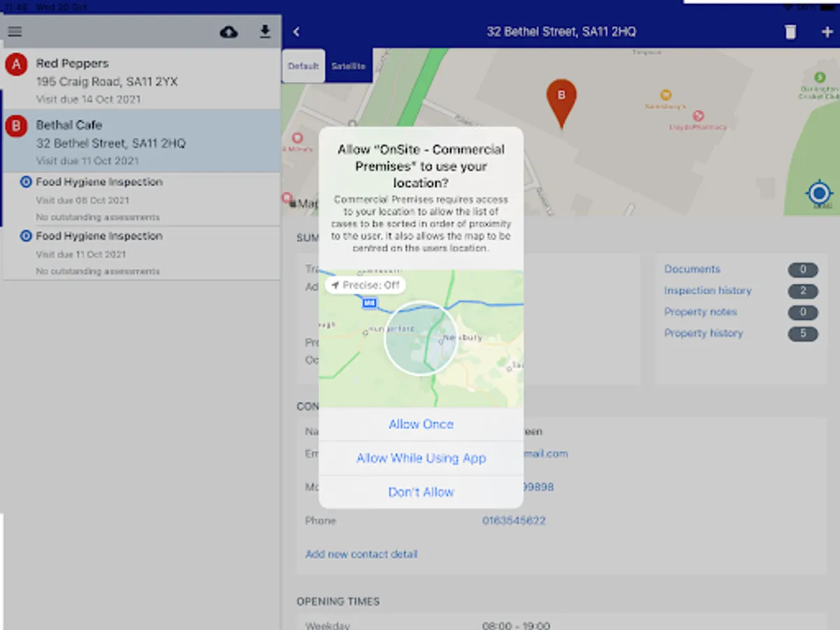Tap Property notes count badge 0

tap(803, 312)
